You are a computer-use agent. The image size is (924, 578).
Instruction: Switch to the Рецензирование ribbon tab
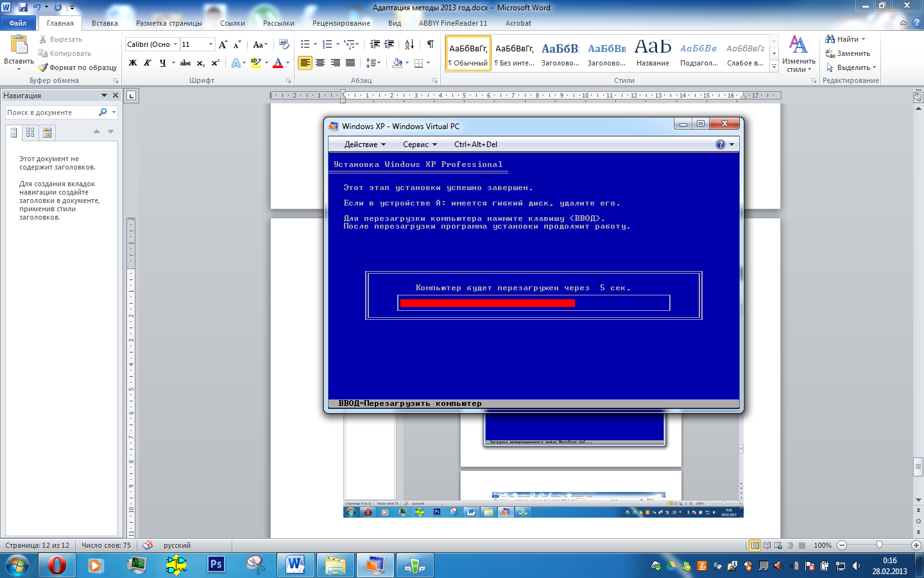[341, 23]
